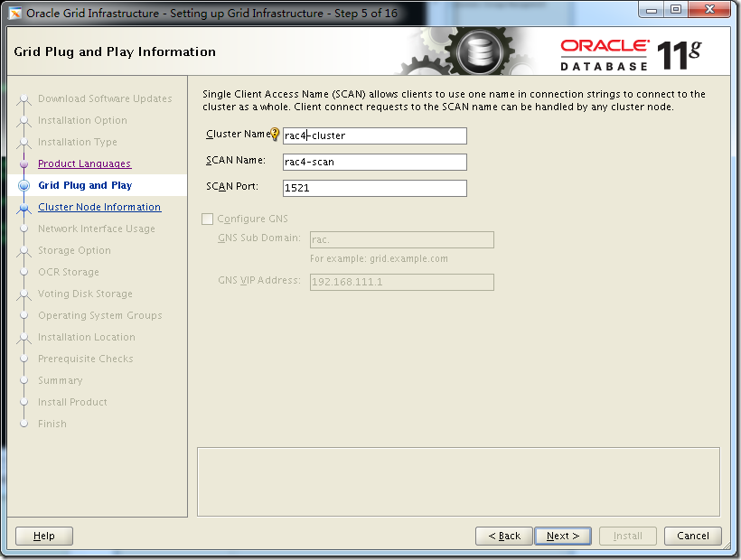Click the Install Product step
This screenshot has width=741, height=560.
pos(73,402)
